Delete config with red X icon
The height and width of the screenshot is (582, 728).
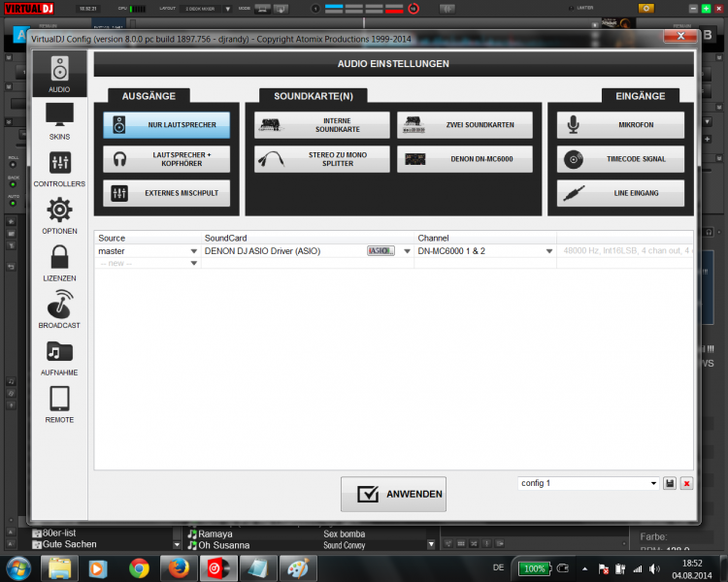tap(686, 484)
